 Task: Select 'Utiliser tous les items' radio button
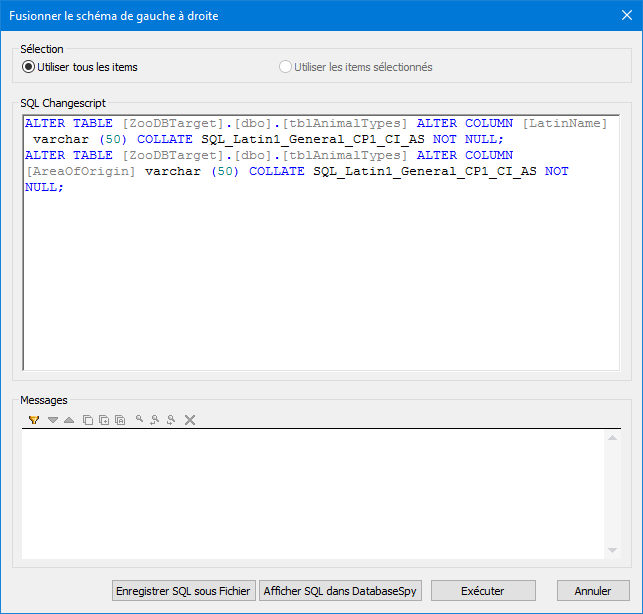29,67
